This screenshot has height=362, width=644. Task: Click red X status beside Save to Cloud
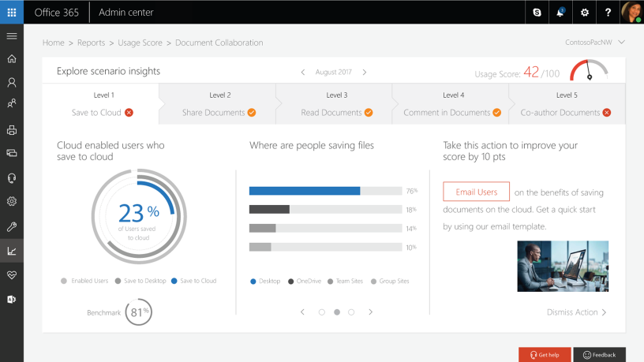(x=129, y=113)
